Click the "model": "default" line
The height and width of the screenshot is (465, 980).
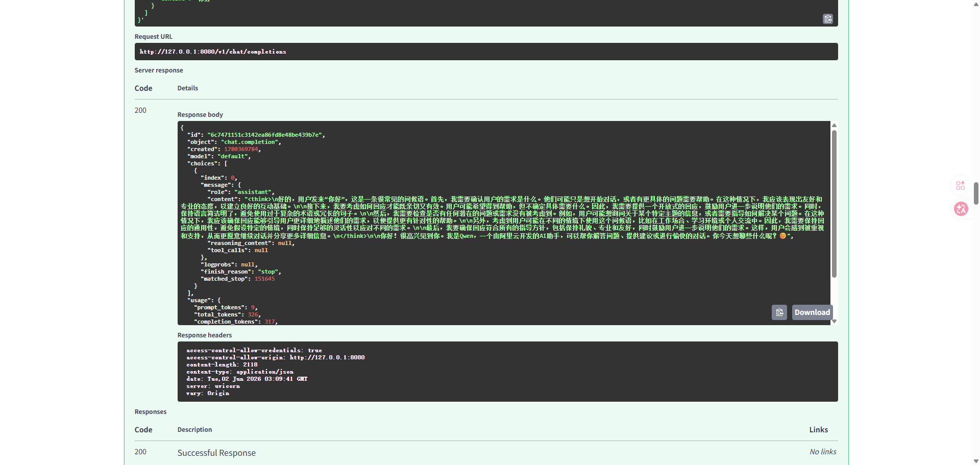[x=218, y=156]
